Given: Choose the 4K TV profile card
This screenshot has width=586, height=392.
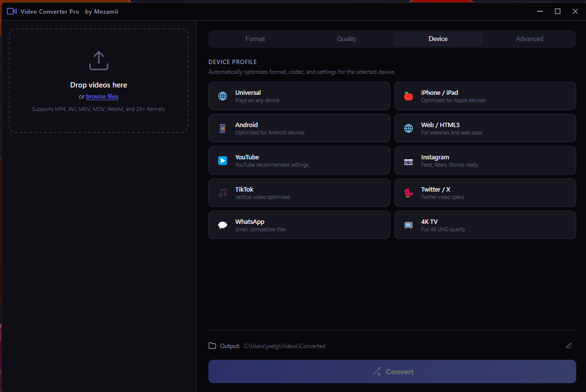Looking at the screenshot, I should [x=485, y=225].
